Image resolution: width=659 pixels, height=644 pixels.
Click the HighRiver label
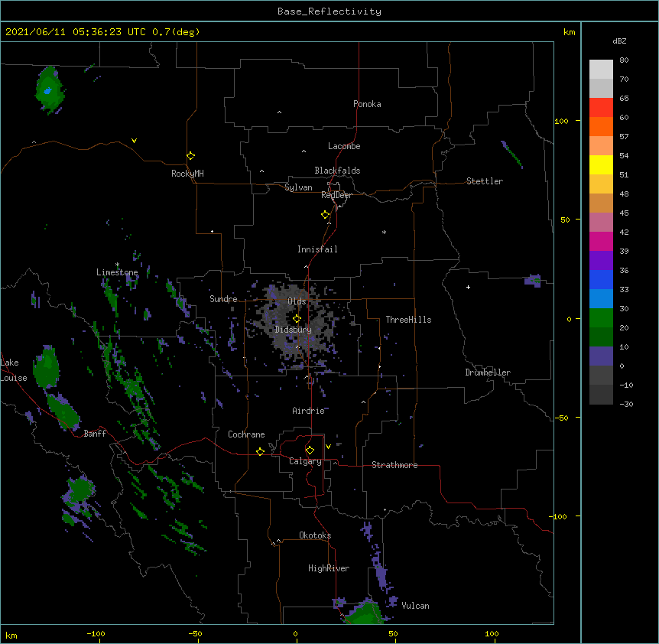[329, 568]
